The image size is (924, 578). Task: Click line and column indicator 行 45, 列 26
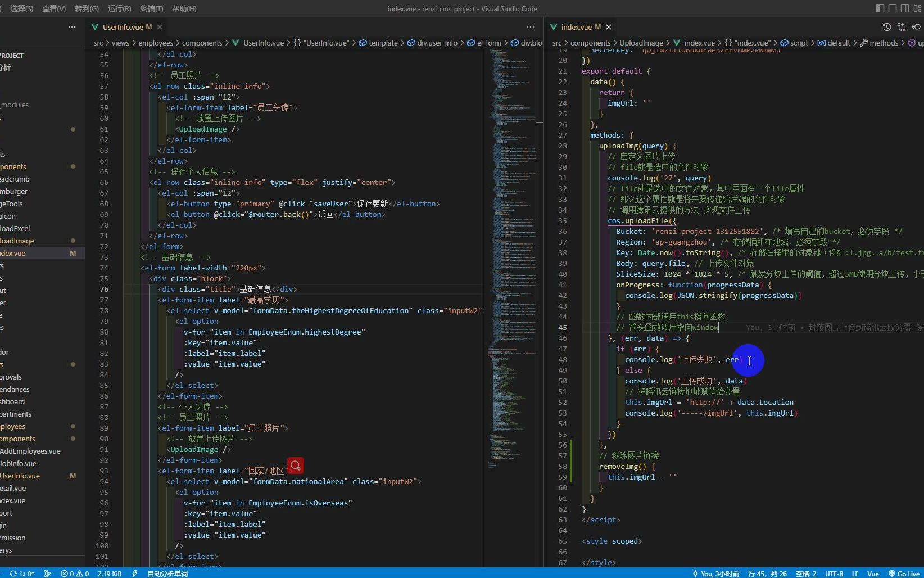point(767,574)
